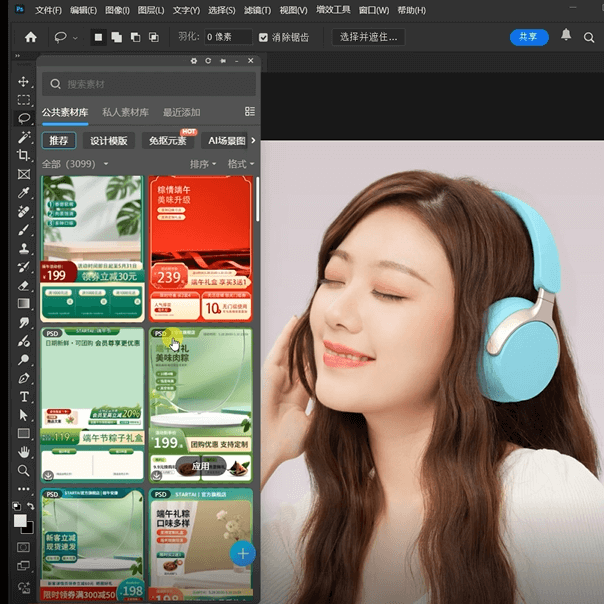Image resolution: width=604 pixels, height=604 pixels.
Task: Open 排序 sort dropdown
Action: pyautogui.click(x=203, y=164)
